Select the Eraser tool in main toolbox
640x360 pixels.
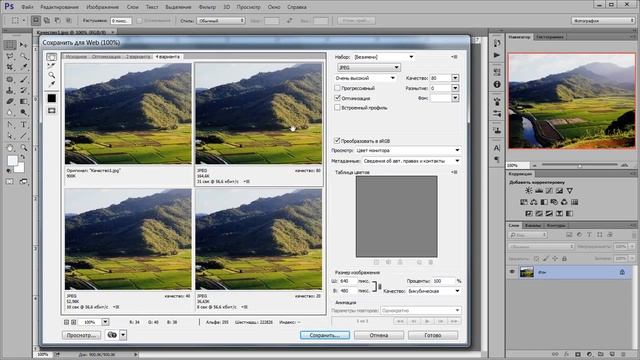[10, 101]
